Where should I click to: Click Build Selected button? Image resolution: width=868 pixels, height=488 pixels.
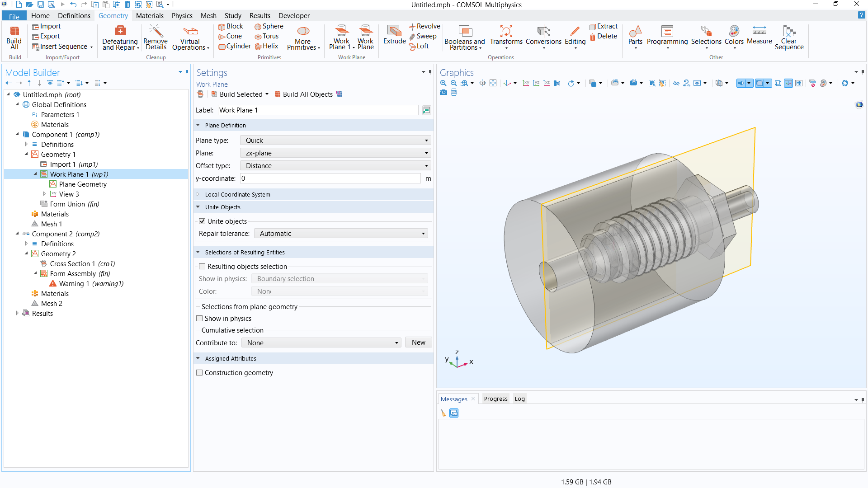(x=236, y=94)
